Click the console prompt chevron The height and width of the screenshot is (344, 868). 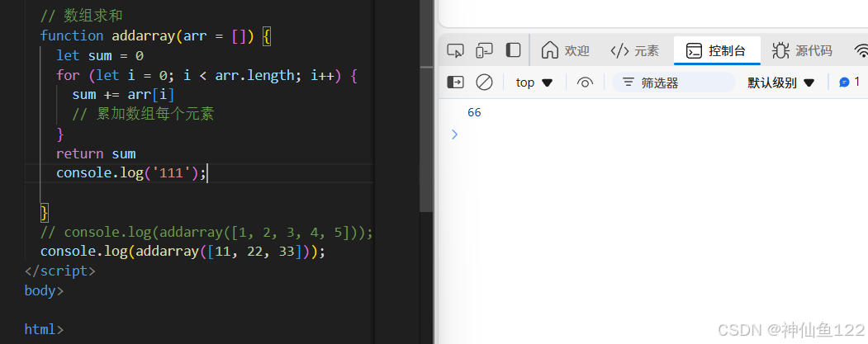(454, 134)
